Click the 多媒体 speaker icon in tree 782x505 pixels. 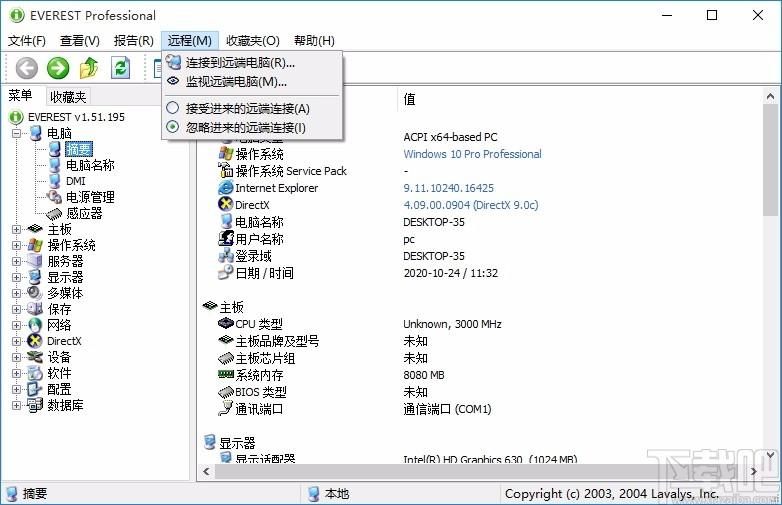[x=35, y=293]
